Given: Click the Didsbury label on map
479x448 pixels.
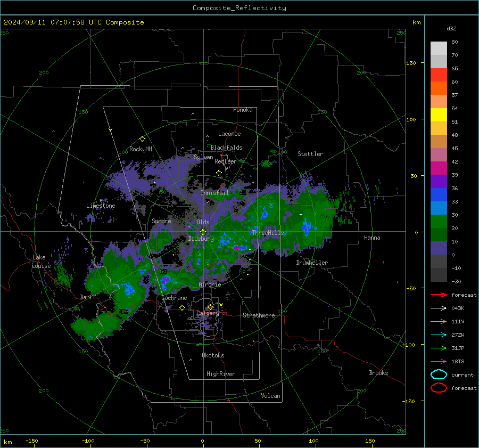Looking at the screenshot, I should tap(201, 239).
